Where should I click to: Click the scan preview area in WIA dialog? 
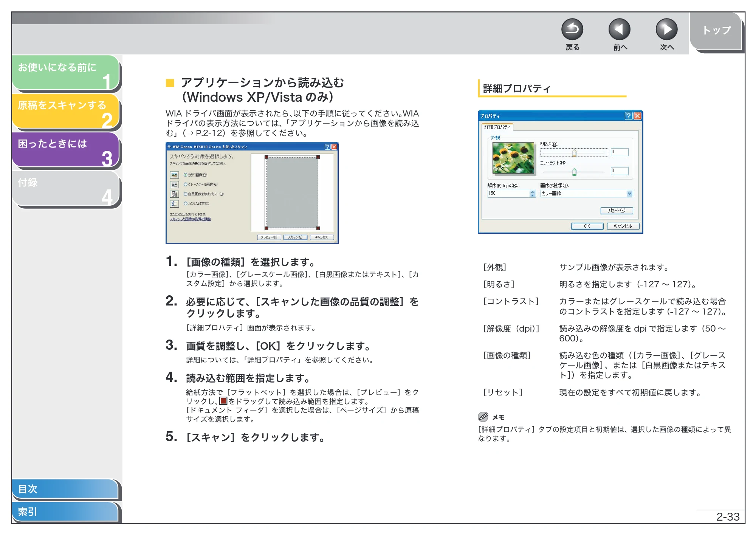[x=292, y=193]
